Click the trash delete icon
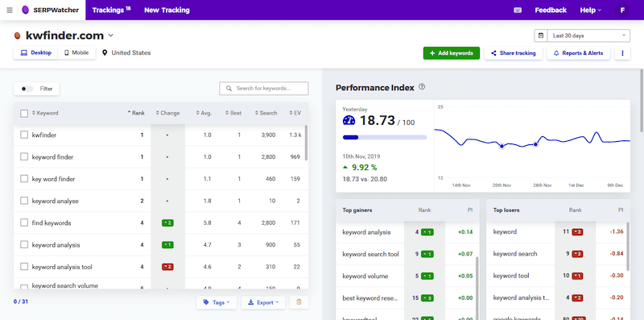 tap(299, 302)
